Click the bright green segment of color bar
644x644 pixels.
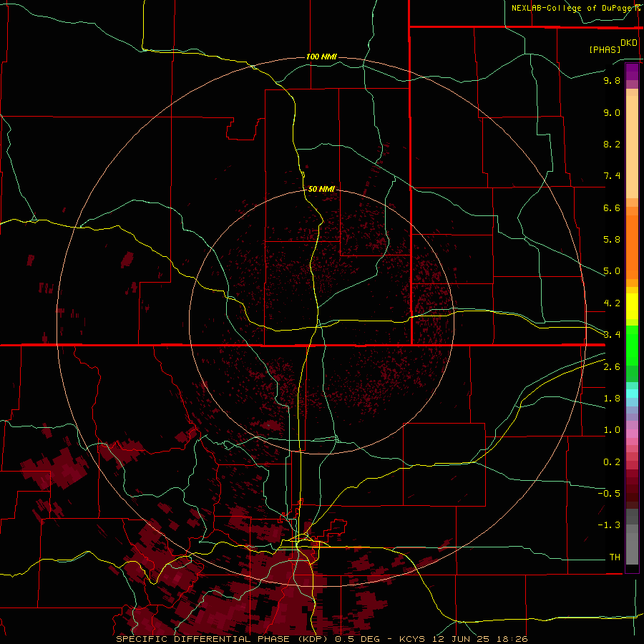632,345
